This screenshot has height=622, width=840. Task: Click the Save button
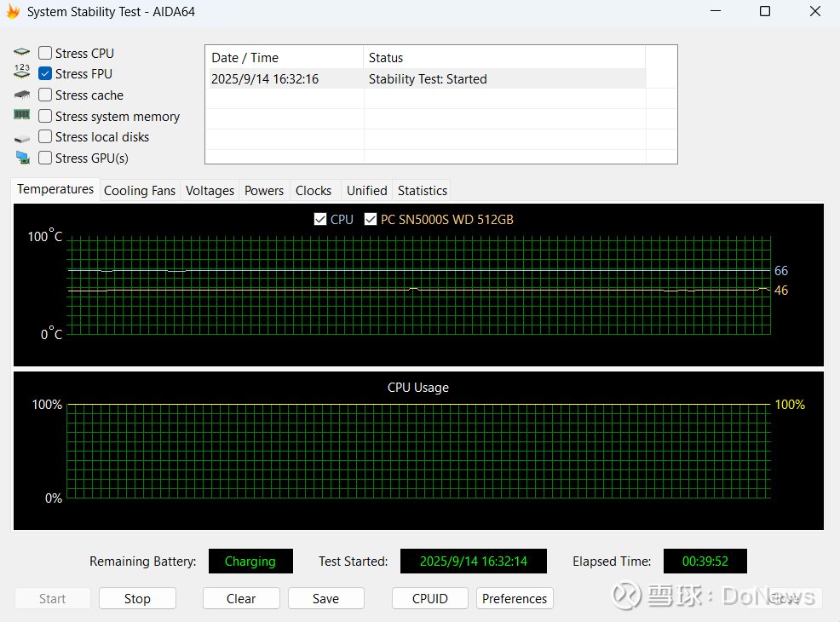325,598
